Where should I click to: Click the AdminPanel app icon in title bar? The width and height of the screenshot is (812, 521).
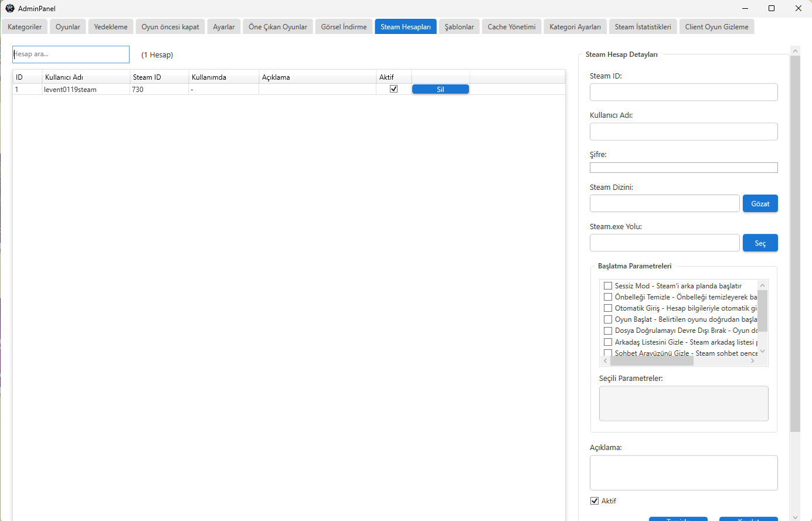(9, 8)
